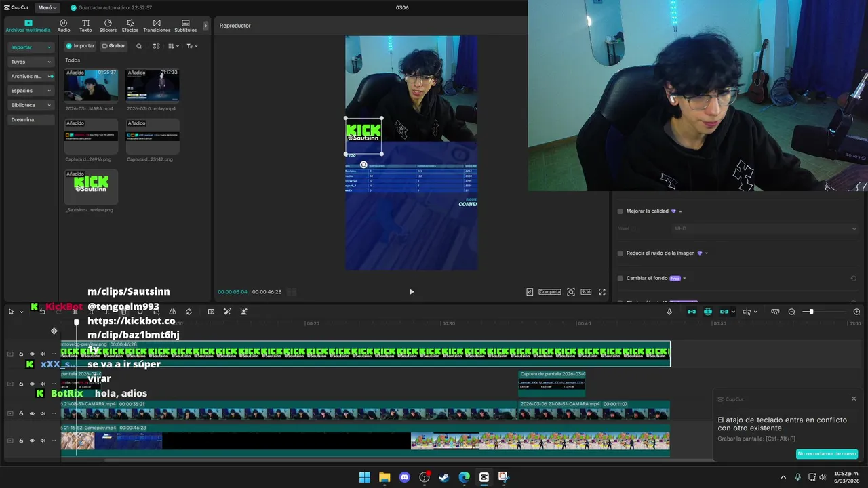868x488 pixels.
Task: Open Discord from the taskbar
Action: click(x=405, y=477)
